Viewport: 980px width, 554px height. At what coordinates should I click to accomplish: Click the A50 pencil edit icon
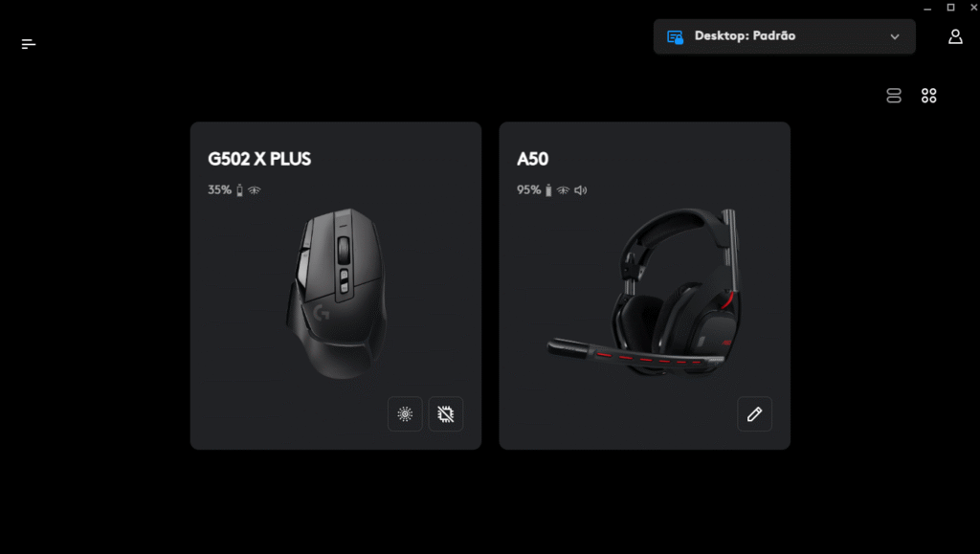coord(754,414)
